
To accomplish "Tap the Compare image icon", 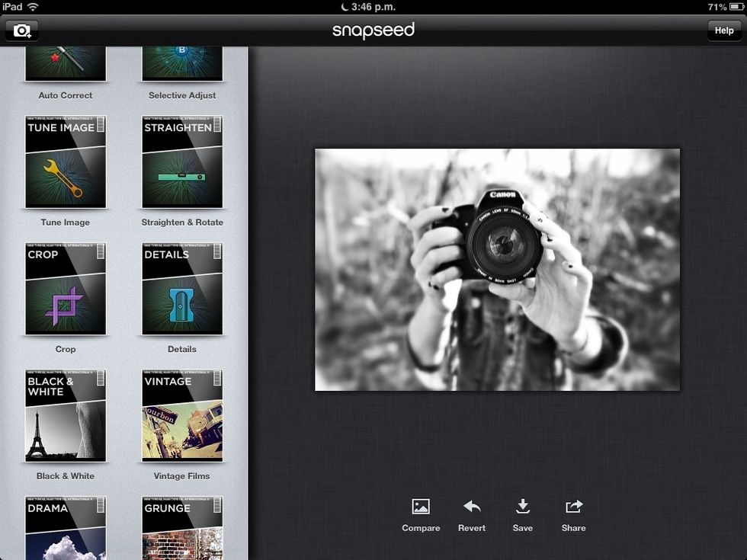I will point(421,507).
